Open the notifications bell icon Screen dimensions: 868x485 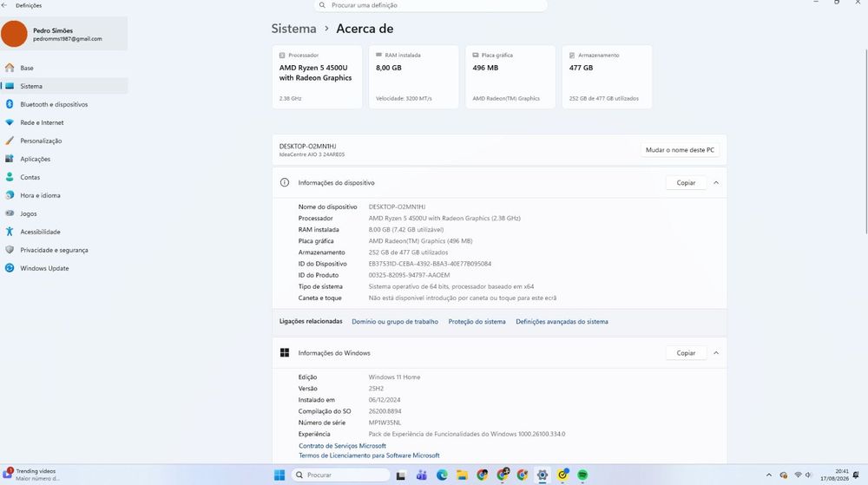856,475
